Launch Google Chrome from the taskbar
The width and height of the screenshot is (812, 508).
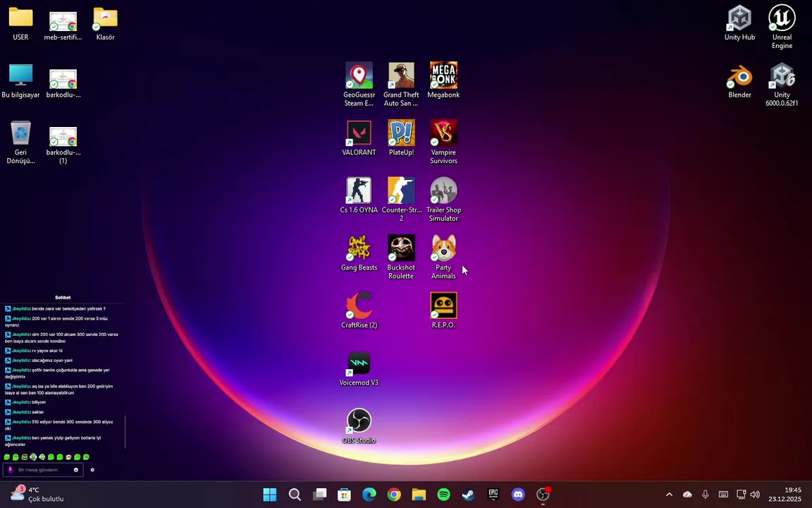(x=394, y=495)
